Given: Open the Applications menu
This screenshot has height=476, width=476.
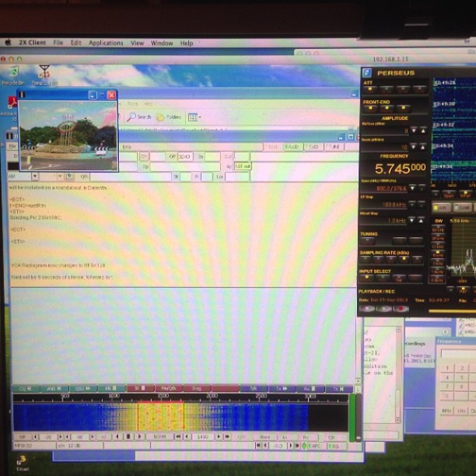Looking at the screenshot, I should tap(106, 43).
